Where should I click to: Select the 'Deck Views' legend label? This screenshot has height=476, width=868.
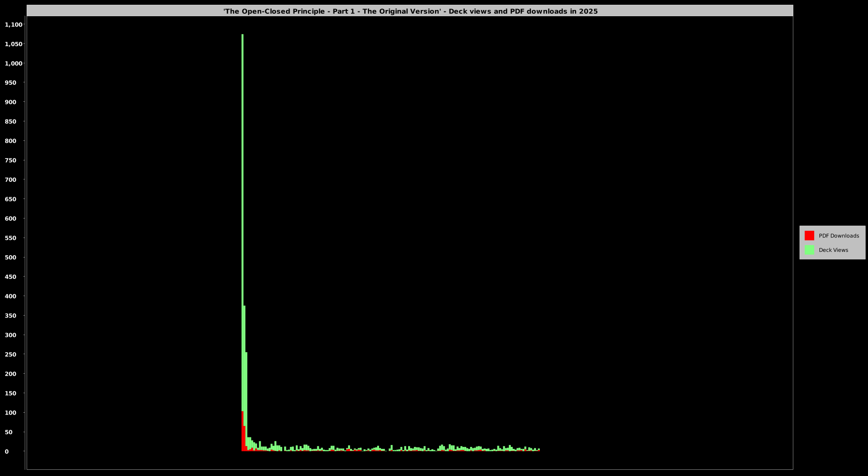(x=833, y=250)
